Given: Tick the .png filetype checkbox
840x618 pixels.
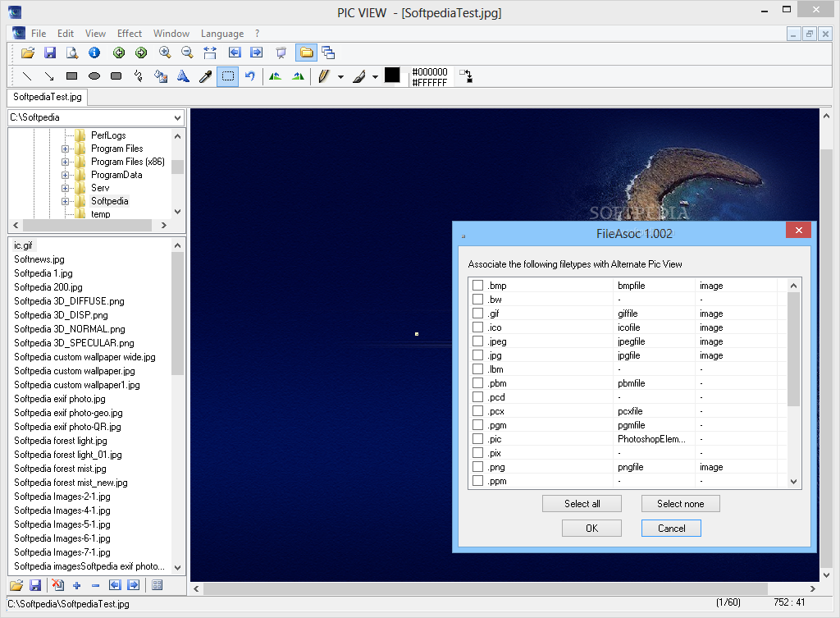Looking at the screenshot, I should click(477, 467).
